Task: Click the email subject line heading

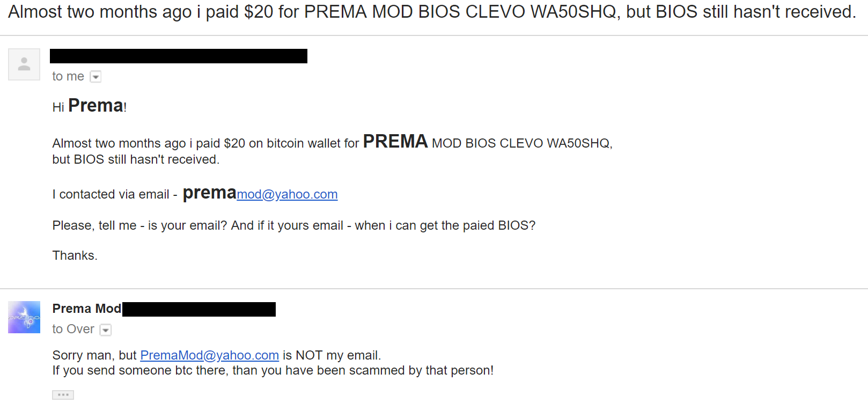Action: coord(432,12)
